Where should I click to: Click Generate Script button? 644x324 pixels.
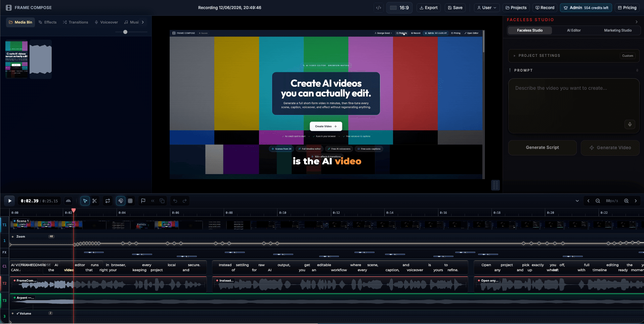click(x=542, y=148)
